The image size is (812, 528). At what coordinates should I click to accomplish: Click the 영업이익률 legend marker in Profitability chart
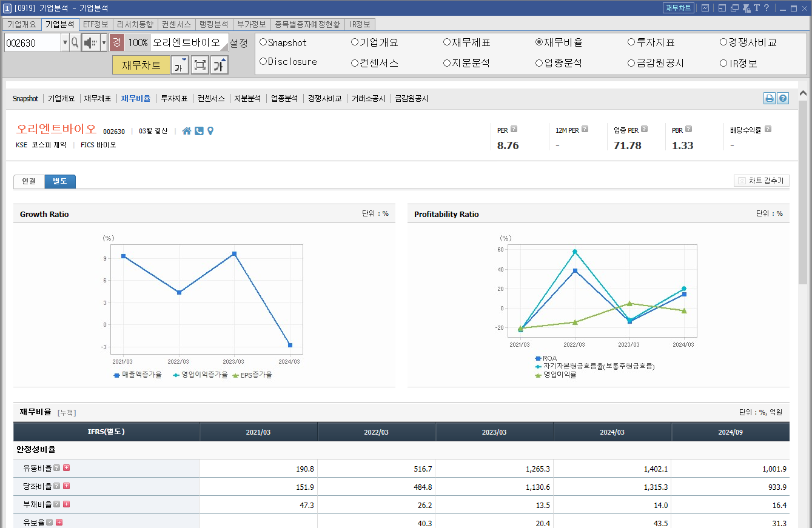click(538, 375)
